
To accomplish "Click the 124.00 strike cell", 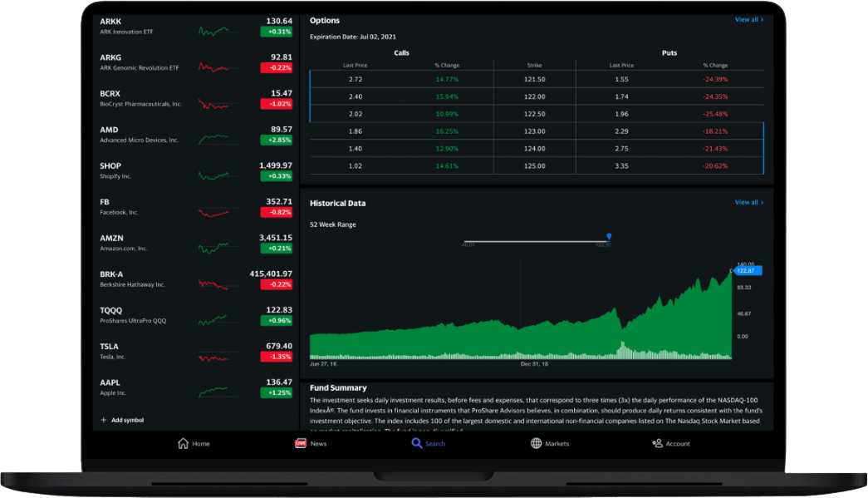I will point(534,149).
